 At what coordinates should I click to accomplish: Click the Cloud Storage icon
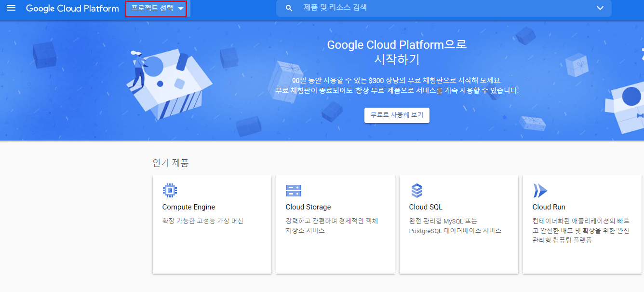coord(294,191)
